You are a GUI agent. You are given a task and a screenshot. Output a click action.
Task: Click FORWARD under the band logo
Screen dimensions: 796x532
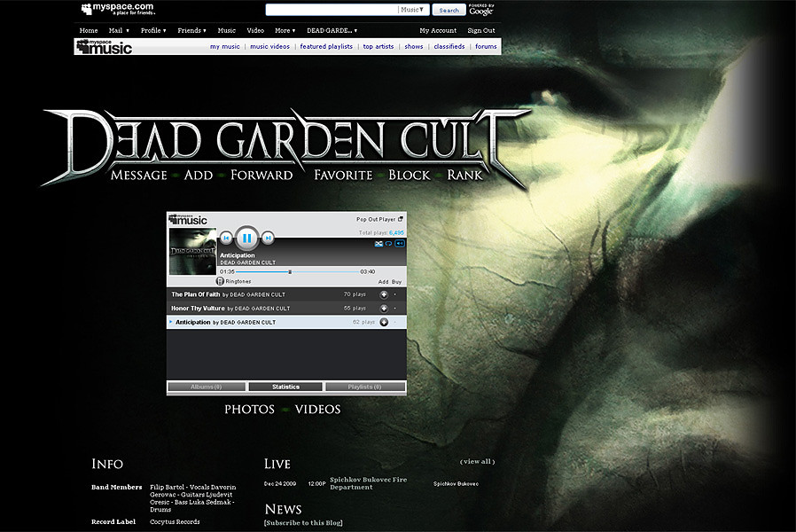click(x=261, y=176)
